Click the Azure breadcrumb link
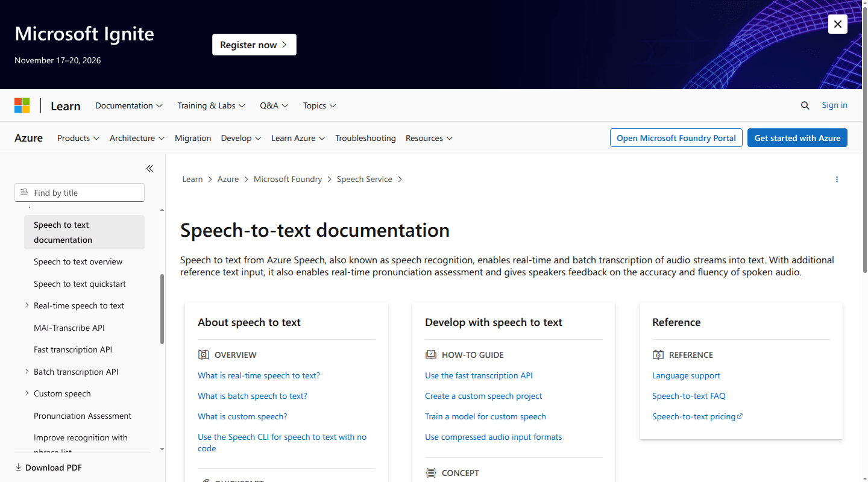 pos(228,179)
